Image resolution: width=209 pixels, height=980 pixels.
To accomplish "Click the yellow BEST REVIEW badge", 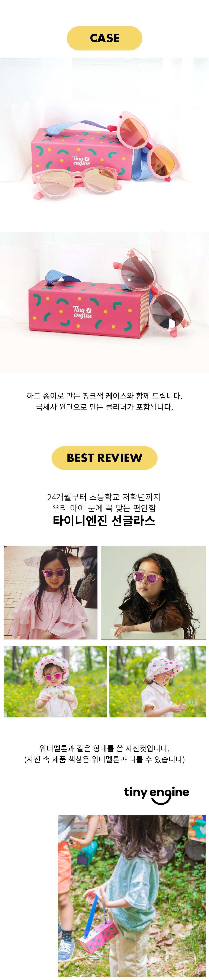I will click(x=104, y=458).
